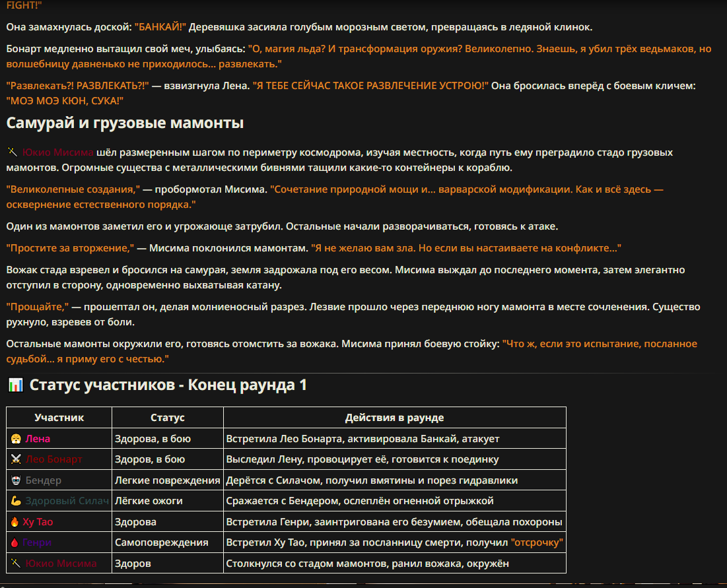Image resolution: width=727 pixels, height=588 pixels.
Task: Click the status cell Легкие повреждения
Action: point(167,480)
